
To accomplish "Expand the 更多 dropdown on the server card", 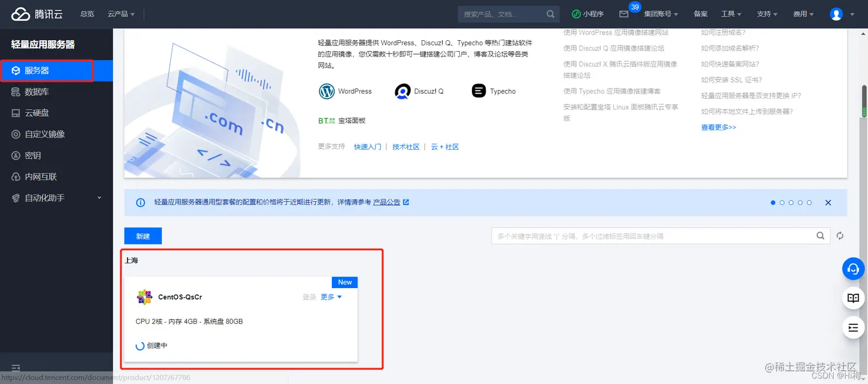I will (330, 297).
